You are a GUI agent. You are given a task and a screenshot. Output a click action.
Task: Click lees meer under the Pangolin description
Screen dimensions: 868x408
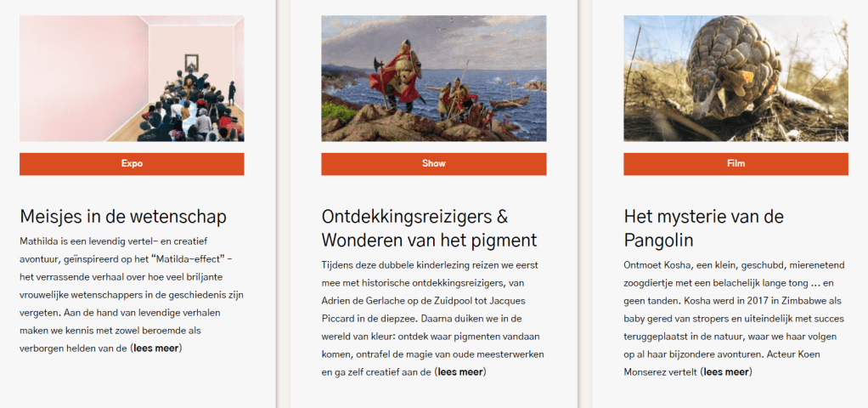click(725, 372)
